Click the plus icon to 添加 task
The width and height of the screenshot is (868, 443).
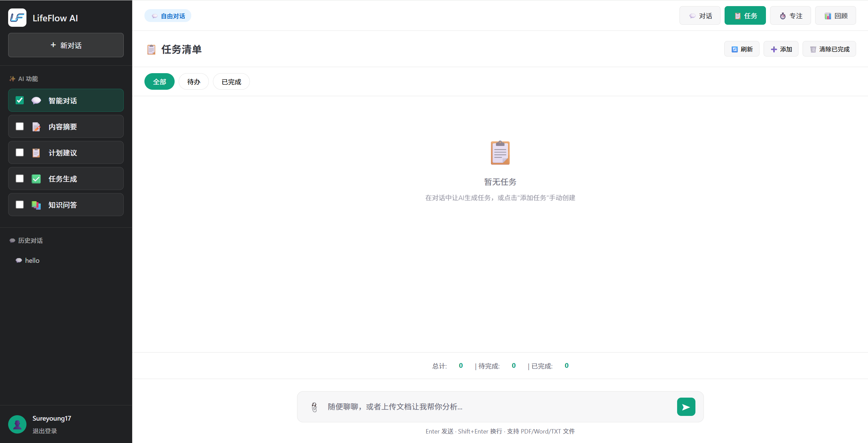coord(774,49)
